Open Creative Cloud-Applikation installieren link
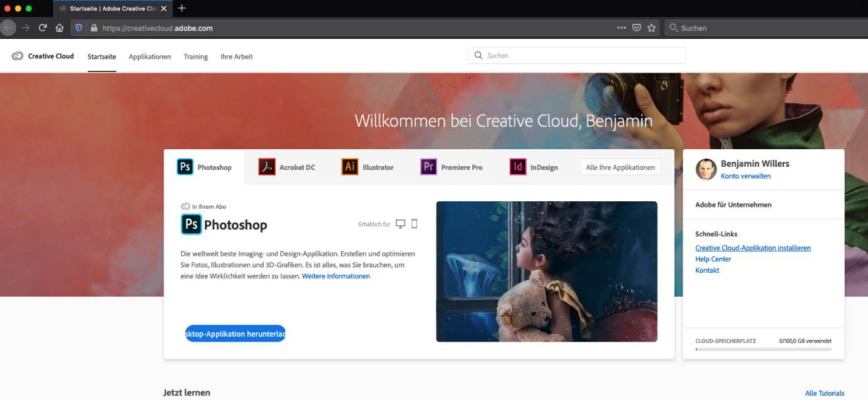 [x=753, y=248]
